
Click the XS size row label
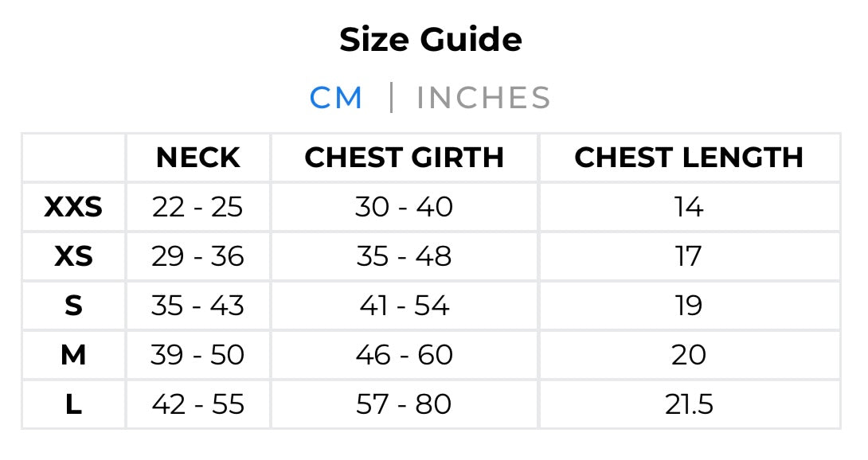(73, 257)
